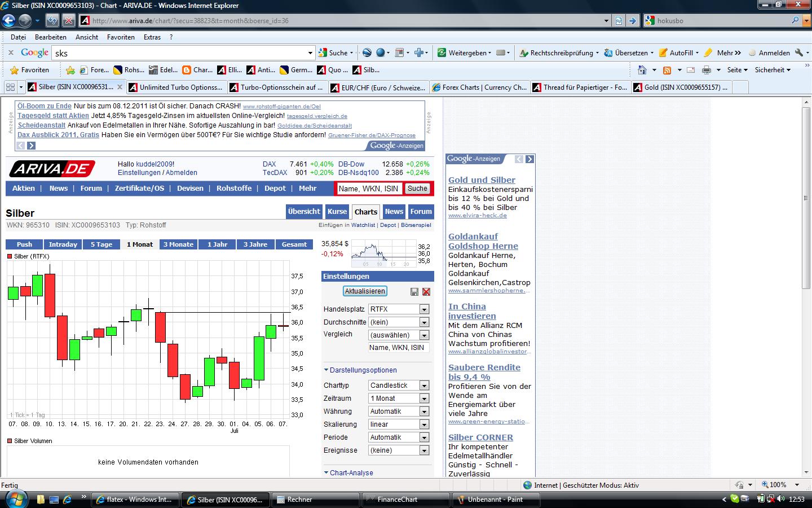
Task: Click the Übersetzen toolbar button
Action: click(x=628, y=52)
